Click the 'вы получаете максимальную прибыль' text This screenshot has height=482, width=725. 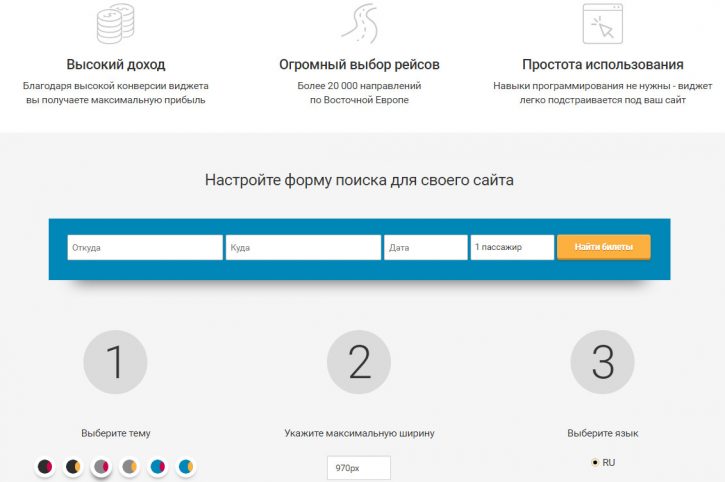click(116, 100)
